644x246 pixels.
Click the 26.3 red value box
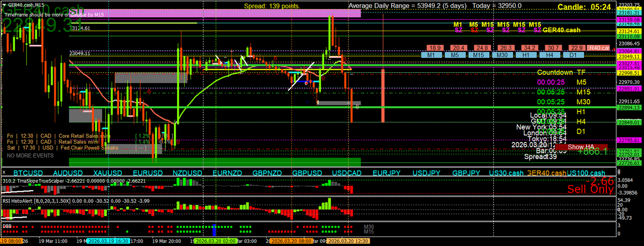pos(506,48)
